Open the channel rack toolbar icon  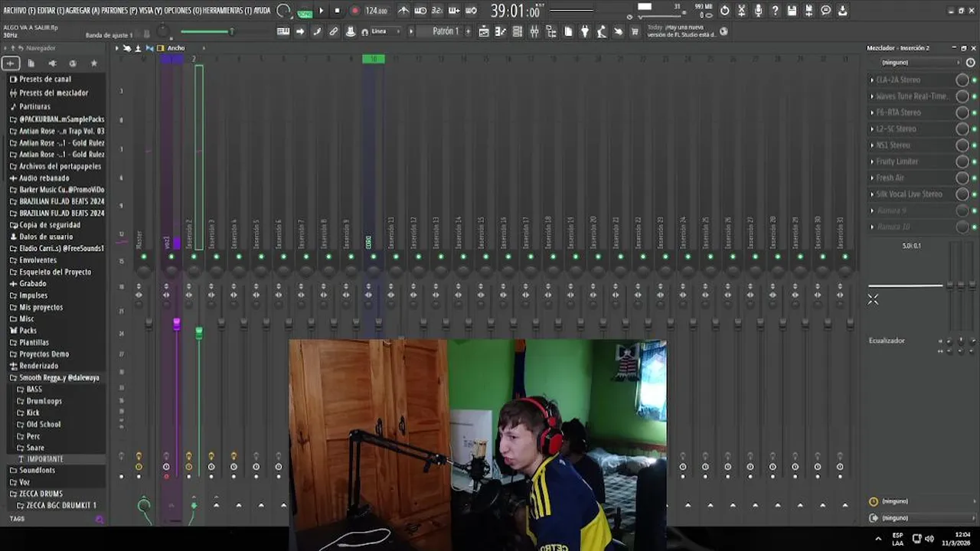click(x=518, y=31)
